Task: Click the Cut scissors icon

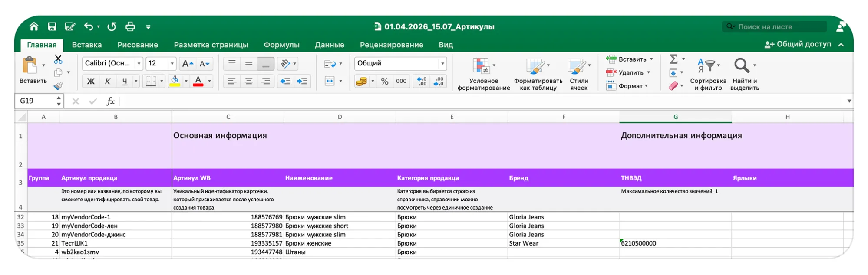Action: click(58, 59)
